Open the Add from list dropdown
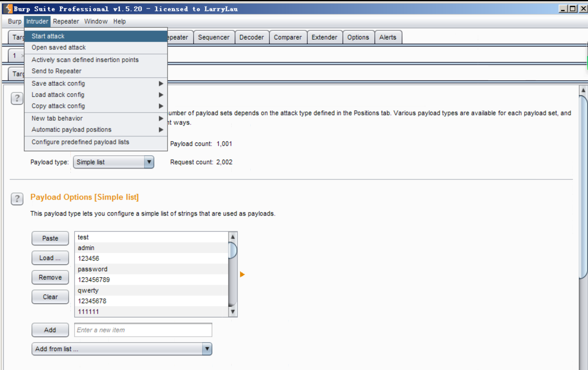This screenshot has height=370, width=588. point(122,349)
